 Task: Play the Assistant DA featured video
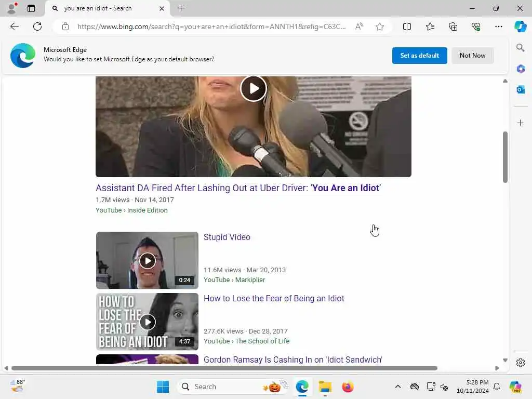[253, 89]
